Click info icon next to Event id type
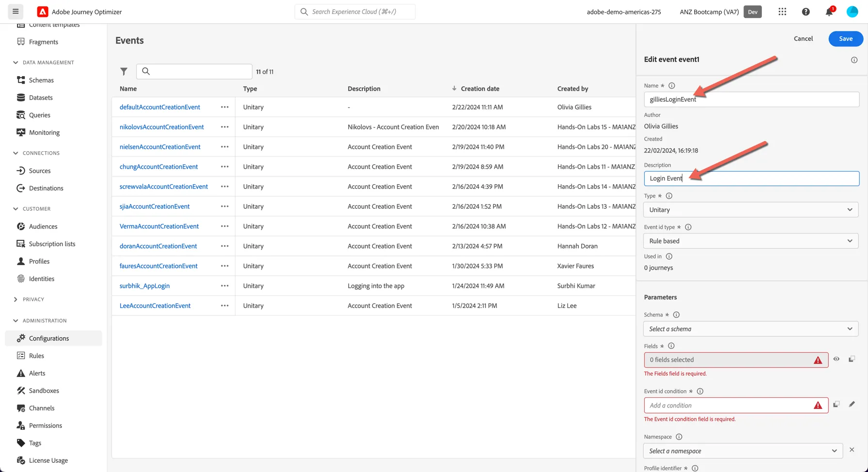This screenshot has width=868, height=472. tap(688, 227)
